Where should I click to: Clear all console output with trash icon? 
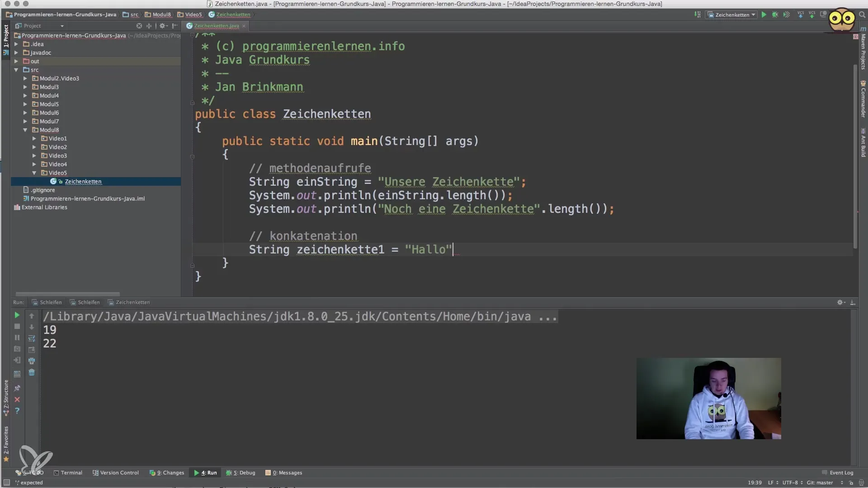point(32,372)
